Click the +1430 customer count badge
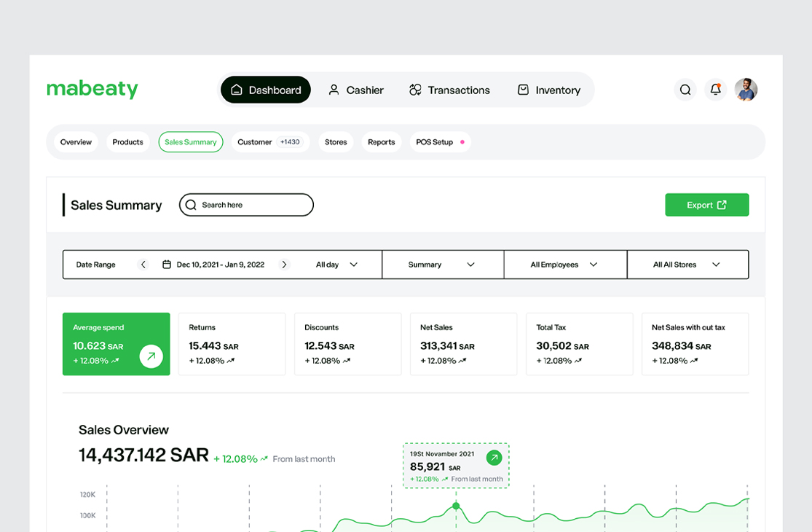Viewport: 812px width, 532px height. click(290, 142)
